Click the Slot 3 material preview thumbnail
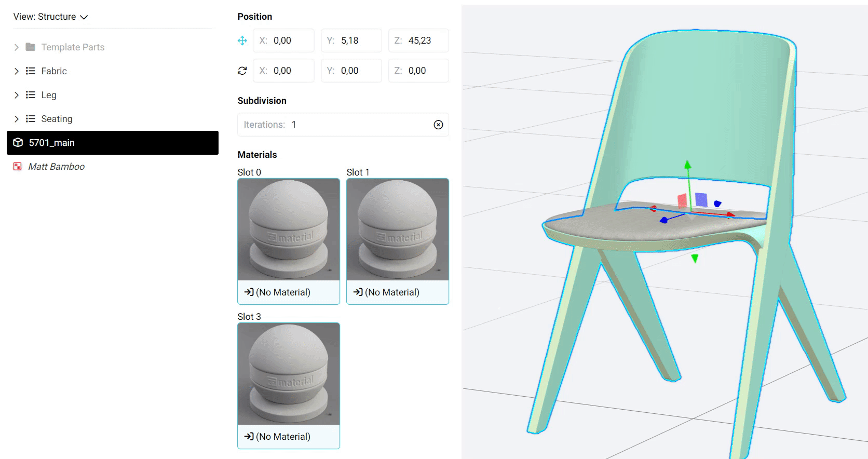The image size is (868, 459). [288, 374]
